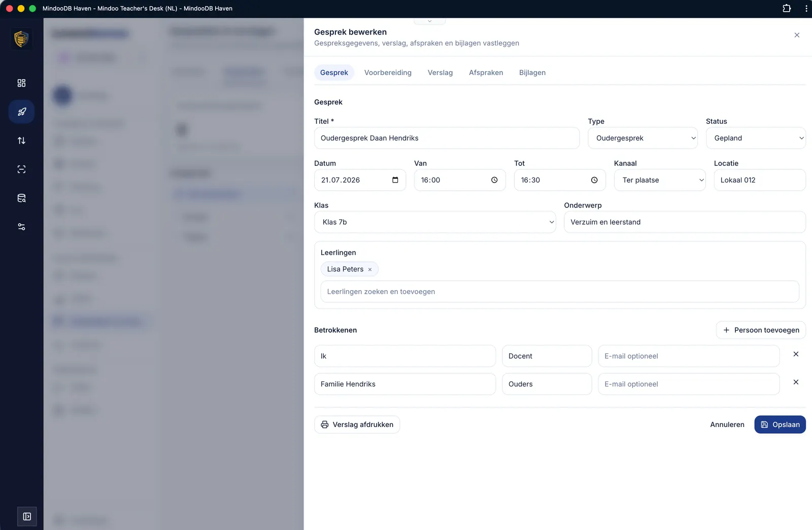812x530 pixels.
Task: Open the Bijlagen tab
Action: pos(532,73)
